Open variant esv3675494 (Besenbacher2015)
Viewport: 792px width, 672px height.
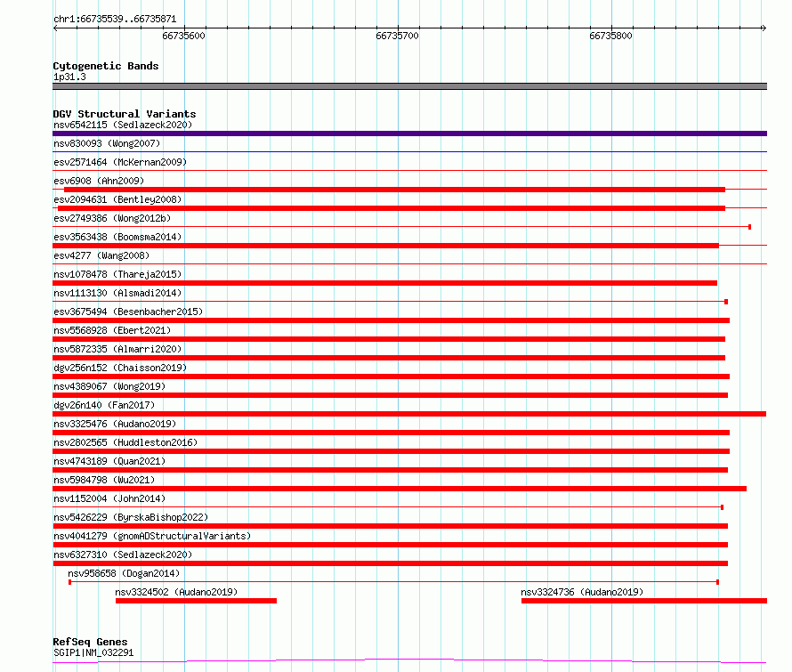(128, 312)
